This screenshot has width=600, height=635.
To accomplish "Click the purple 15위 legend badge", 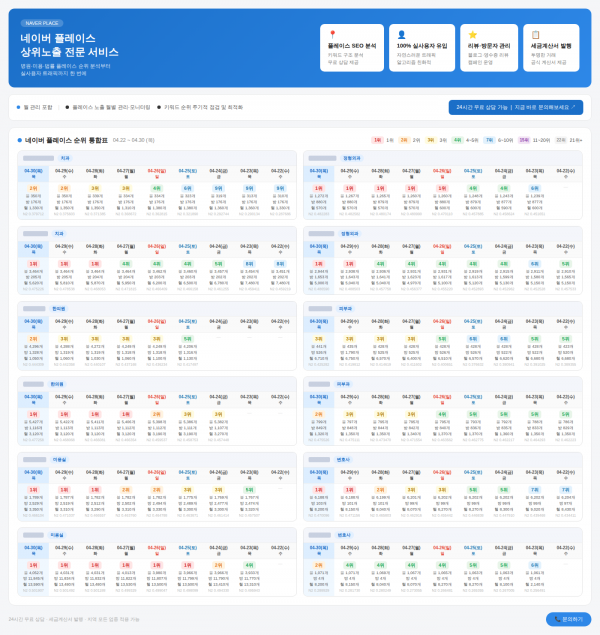I will click(524, 140).
